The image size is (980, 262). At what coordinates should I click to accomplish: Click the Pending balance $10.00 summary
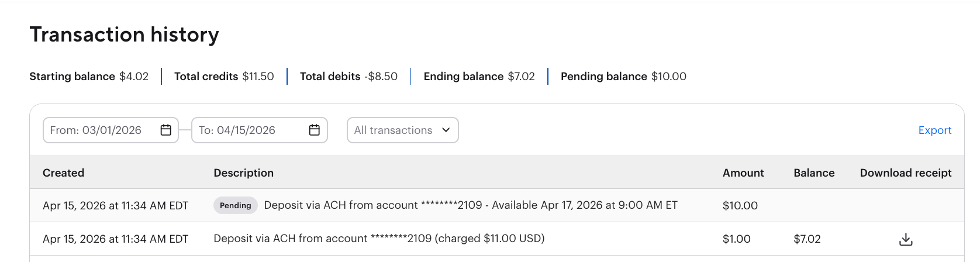[x=623, y=77]
